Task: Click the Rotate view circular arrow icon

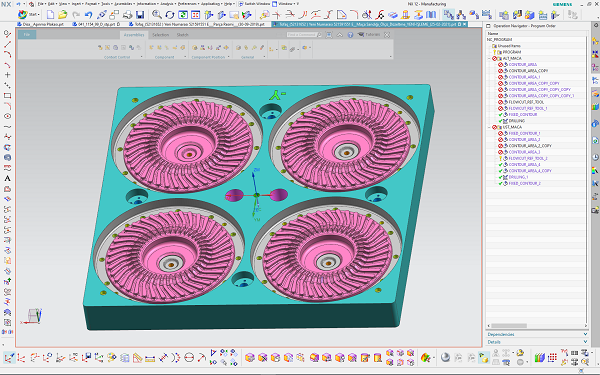Action: tap(170, 15)
